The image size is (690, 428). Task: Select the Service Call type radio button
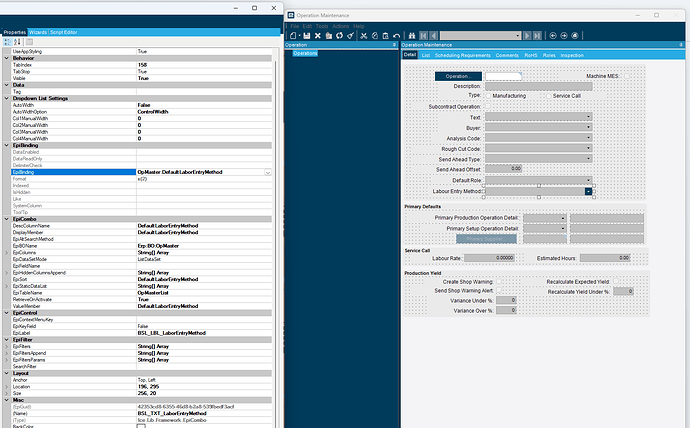pos(548,96)
